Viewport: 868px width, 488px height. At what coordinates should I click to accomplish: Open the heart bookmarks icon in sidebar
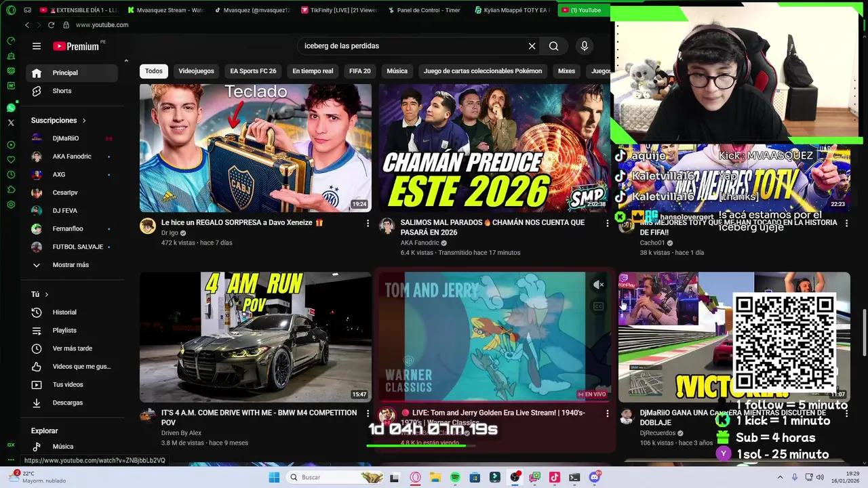(x=11, y=160)
